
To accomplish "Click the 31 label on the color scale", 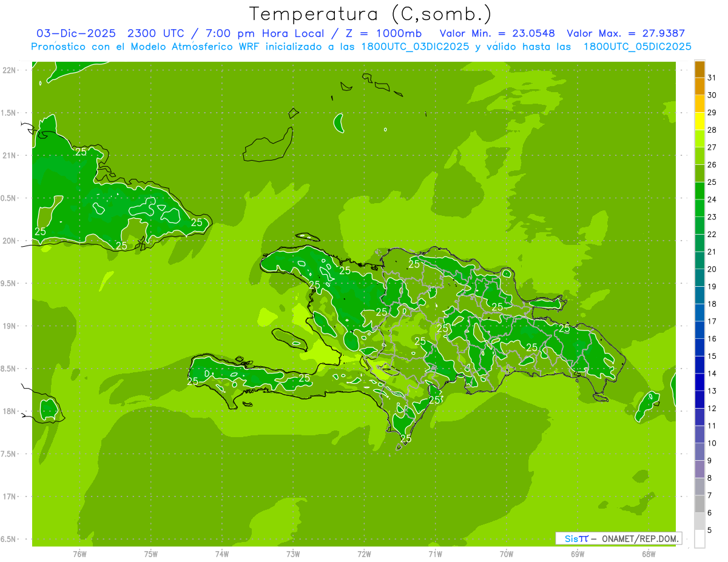I will tap(712, 77).
